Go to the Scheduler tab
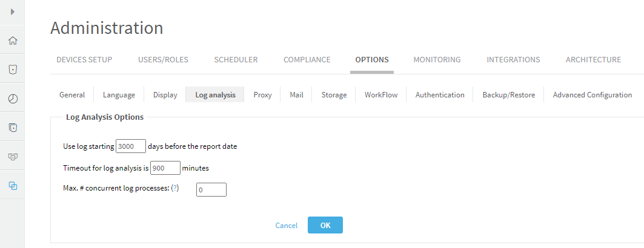Image resolution: width=644 pixels, height=248 pixels. click(x=236, y=60)
